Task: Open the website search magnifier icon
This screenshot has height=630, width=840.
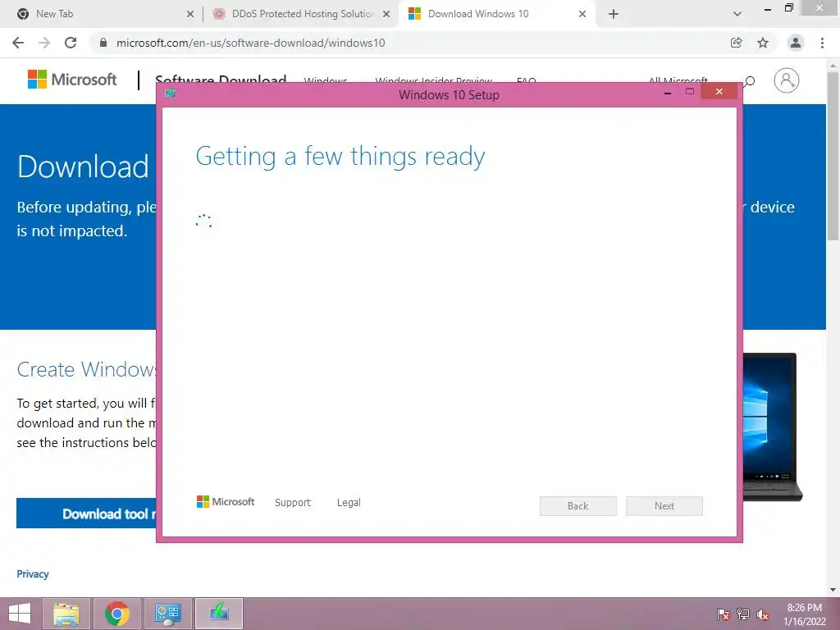Action: (750, 81)
